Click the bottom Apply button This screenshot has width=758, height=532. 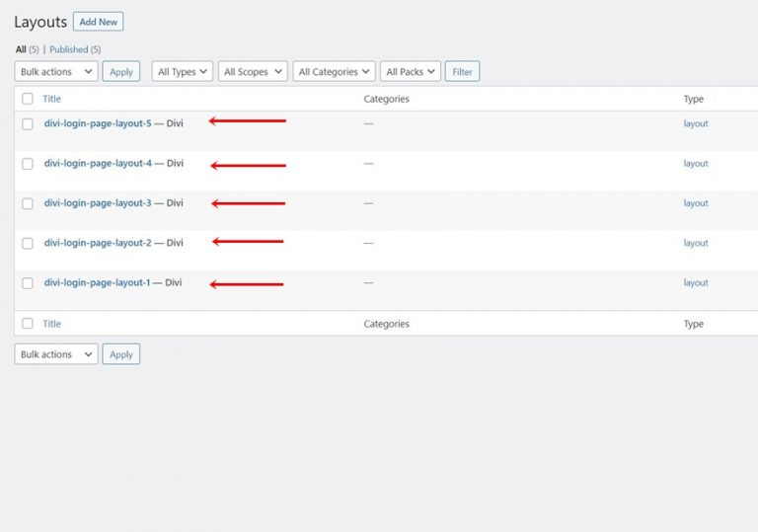121,354
